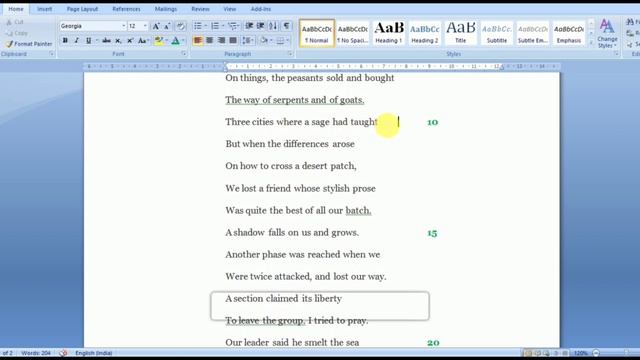
Task: Click the Decrease Indent icon
Action: [x=249, y=26]
